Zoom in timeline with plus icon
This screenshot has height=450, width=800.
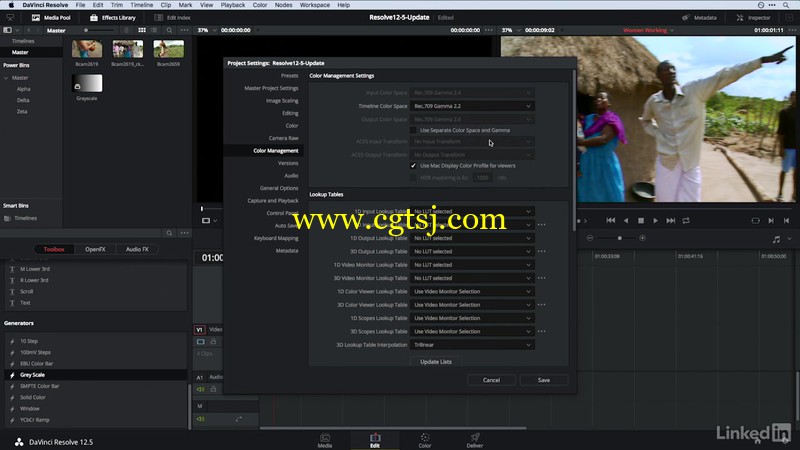(642, 238)
